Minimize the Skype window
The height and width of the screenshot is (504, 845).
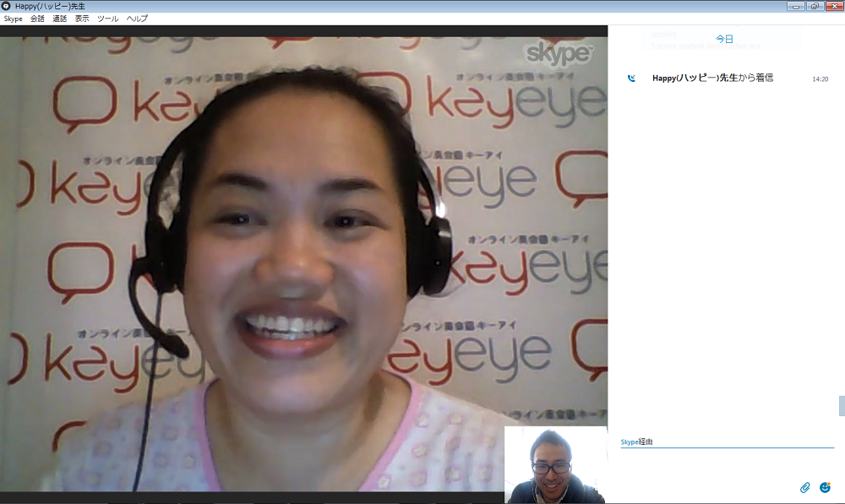796,6
